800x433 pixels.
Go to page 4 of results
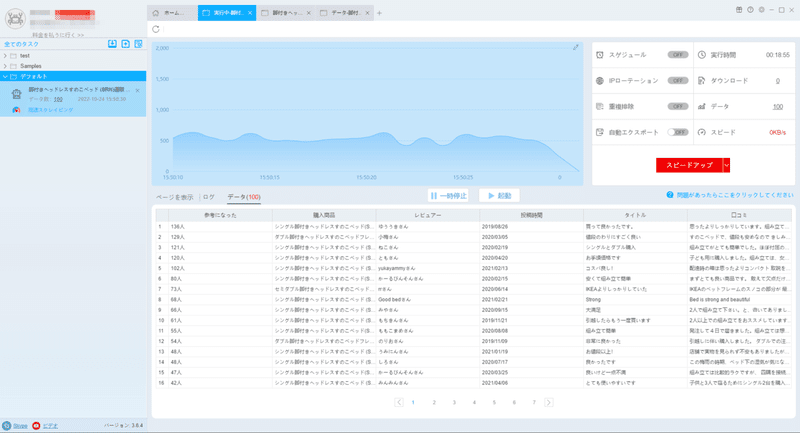click(x=474, y=402)
